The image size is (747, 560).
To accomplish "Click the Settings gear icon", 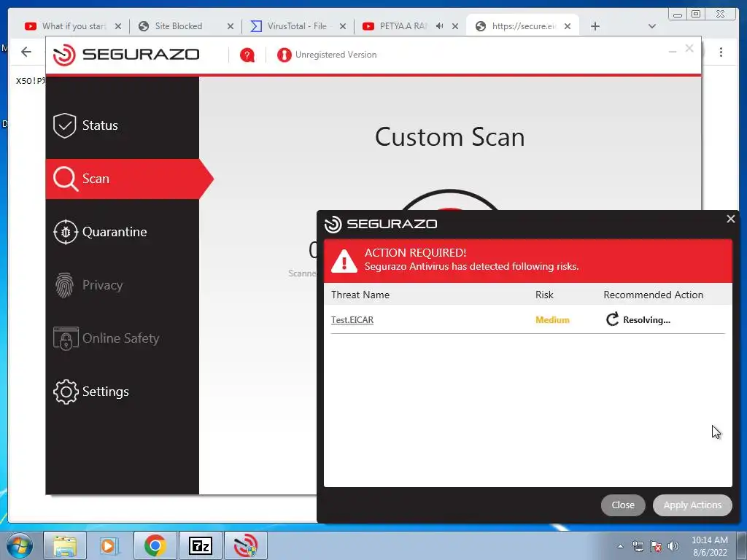I will pos(65,392).
